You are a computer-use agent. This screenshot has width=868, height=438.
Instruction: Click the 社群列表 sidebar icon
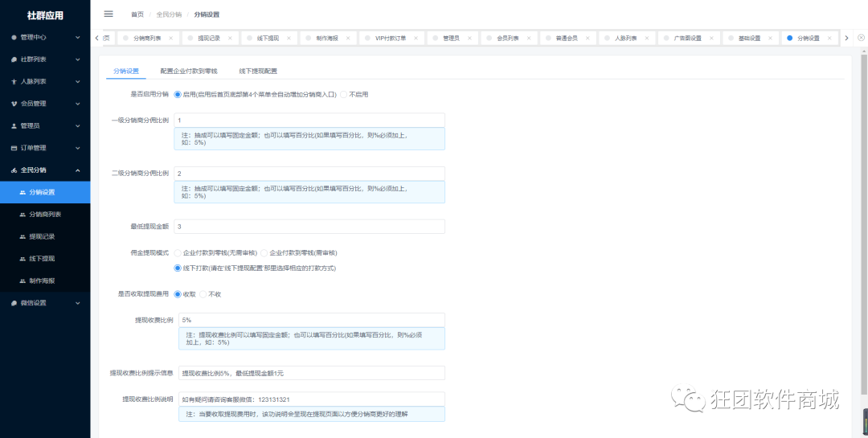(x=14, y=59)
